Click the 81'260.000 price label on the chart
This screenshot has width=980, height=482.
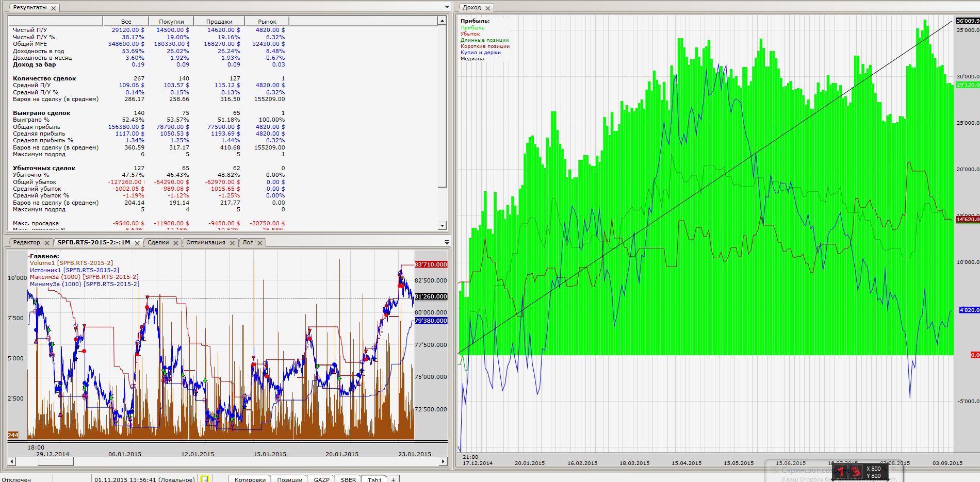pos(431,296)
